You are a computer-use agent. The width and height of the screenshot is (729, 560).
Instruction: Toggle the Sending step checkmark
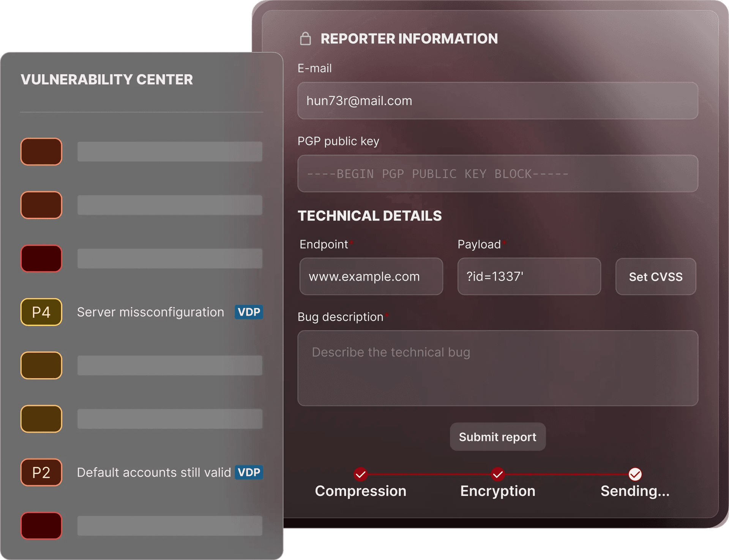tap(634, 474)
